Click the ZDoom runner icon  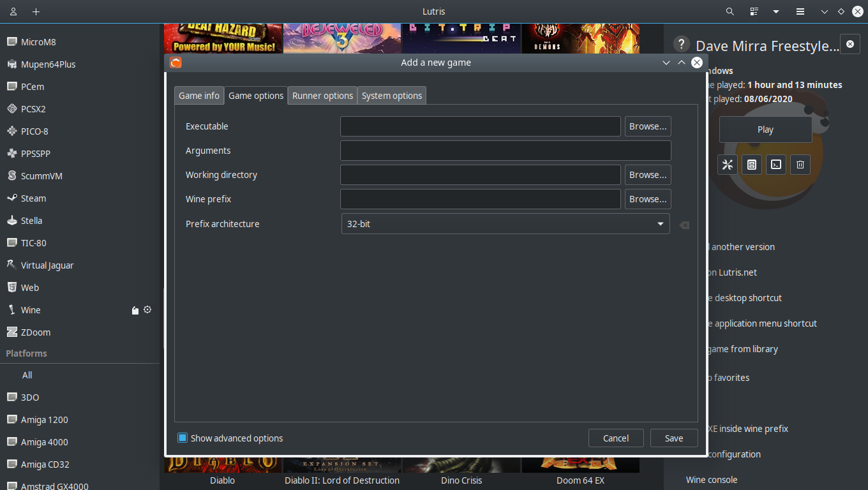pyautogui.click(x=11, y=332)
